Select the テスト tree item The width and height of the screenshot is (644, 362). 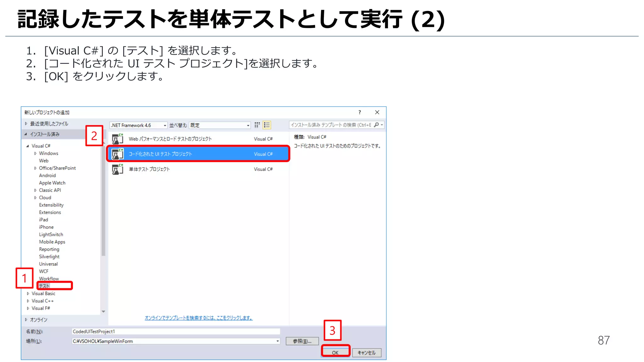point(44,286)
